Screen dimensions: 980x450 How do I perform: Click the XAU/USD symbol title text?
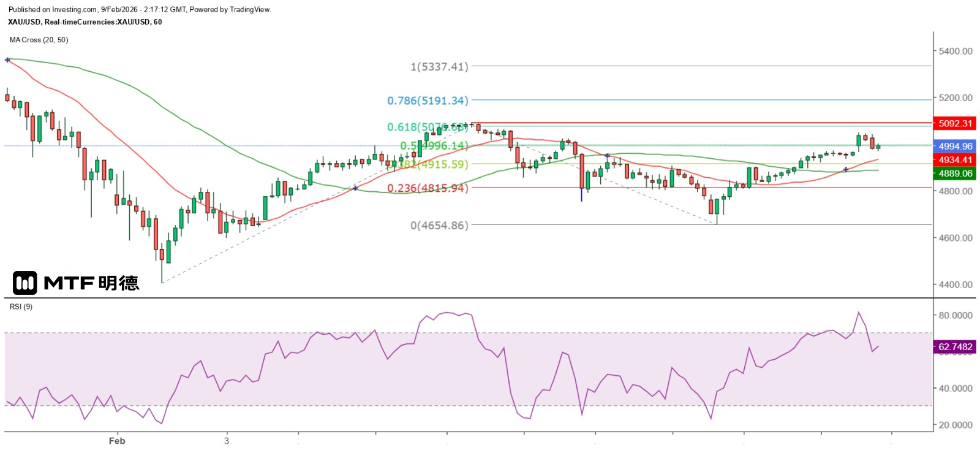point(85,22)
